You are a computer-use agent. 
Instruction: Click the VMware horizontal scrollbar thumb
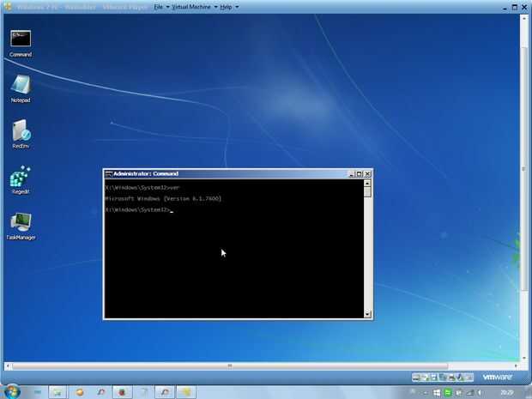pyautogui.click(x=230, y=366)
